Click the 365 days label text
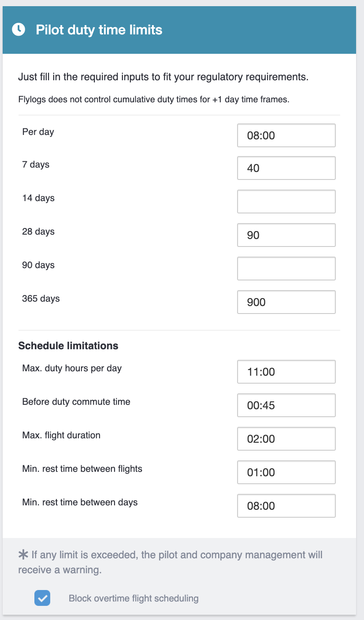Screen dimensions: 364x620 (41, 299)
